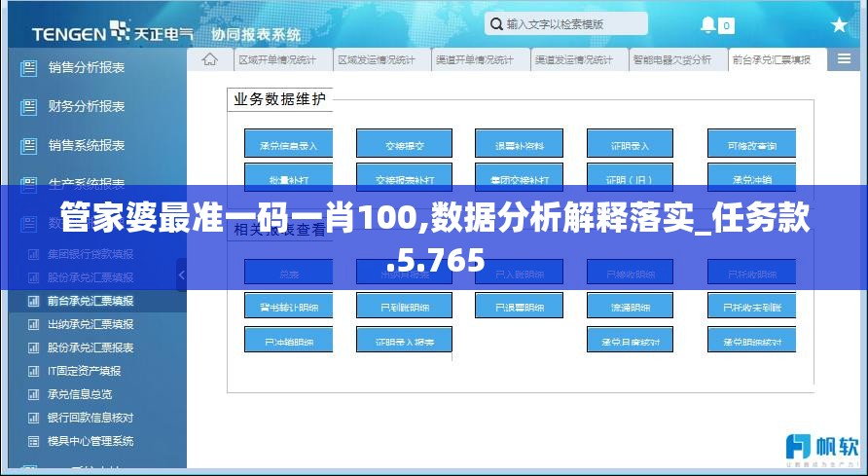Open the 已到账明细 report
Viewport: 868px width, 476px height.
click(x=404, y=305)
